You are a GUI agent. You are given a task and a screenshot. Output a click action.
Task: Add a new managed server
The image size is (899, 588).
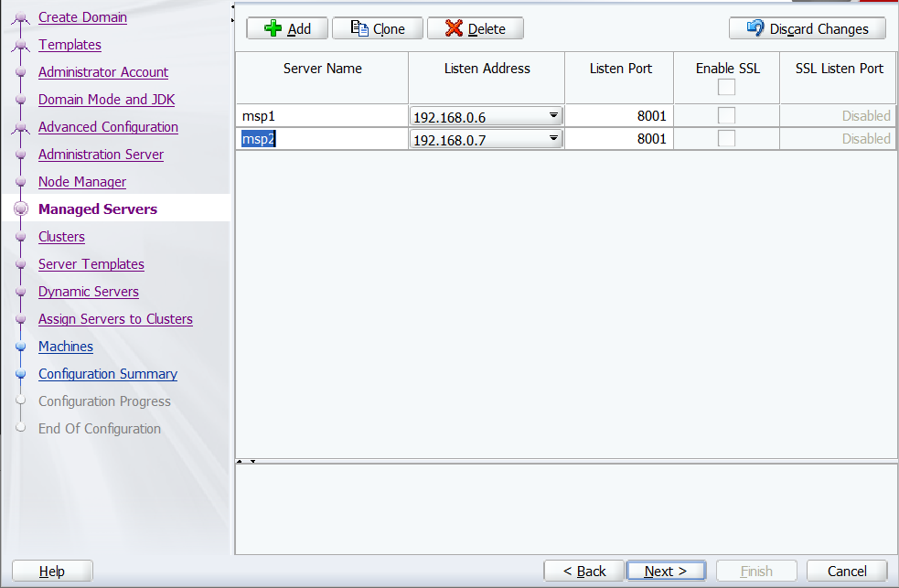tap(286, 28)
